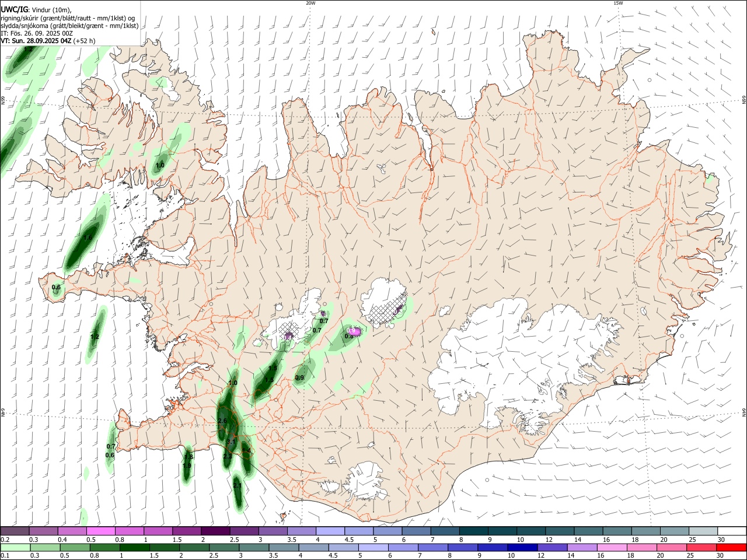Click the valid time "VT: Sun. 28.09.2025 04Z"
Viewport: 747px width, 560px height.
click(36, 41)
